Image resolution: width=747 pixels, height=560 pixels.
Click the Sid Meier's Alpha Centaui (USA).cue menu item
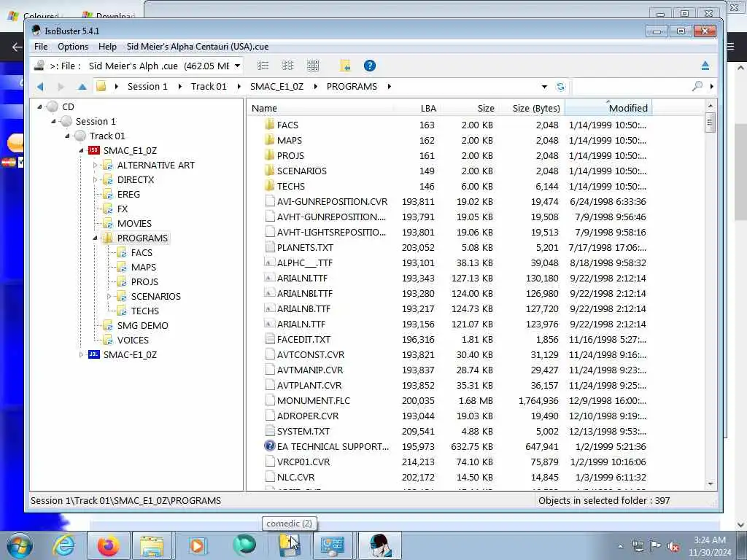tap(198, 47)
